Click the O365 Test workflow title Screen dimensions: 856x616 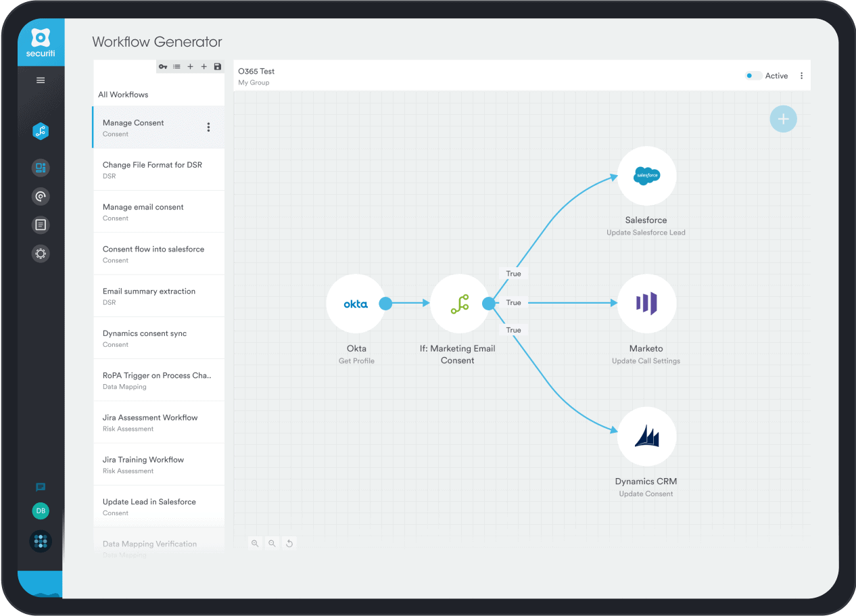[256, 71]
